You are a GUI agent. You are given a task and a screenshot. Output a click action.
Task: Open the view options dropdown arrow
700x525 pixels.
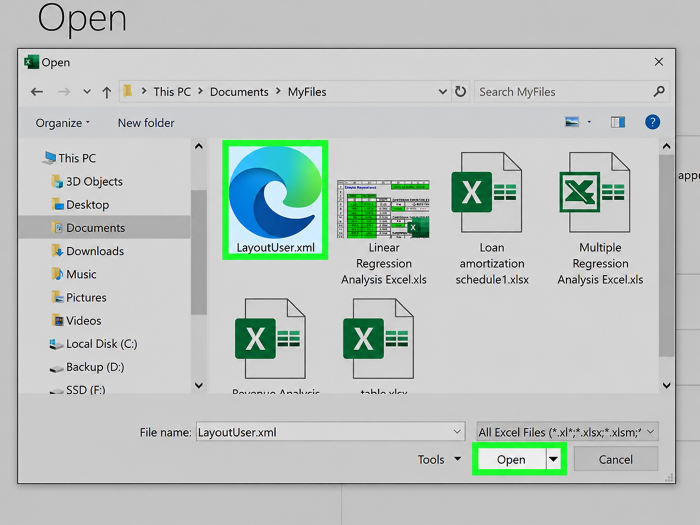tap(589, 122)
